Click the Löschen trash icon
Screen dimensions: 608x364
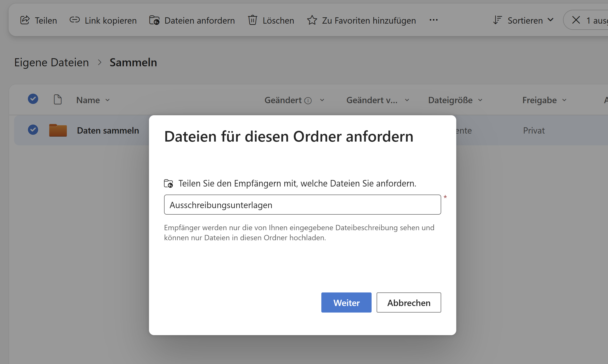[253, 20]
